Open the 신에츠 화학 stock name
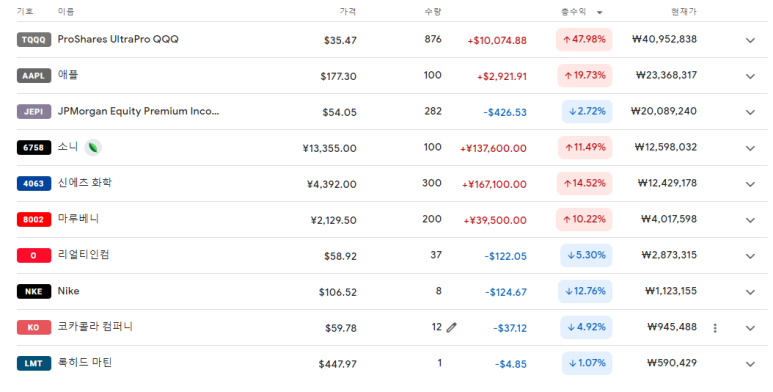Viewport: 773px width, 392px height. click(x=85, y=183)
